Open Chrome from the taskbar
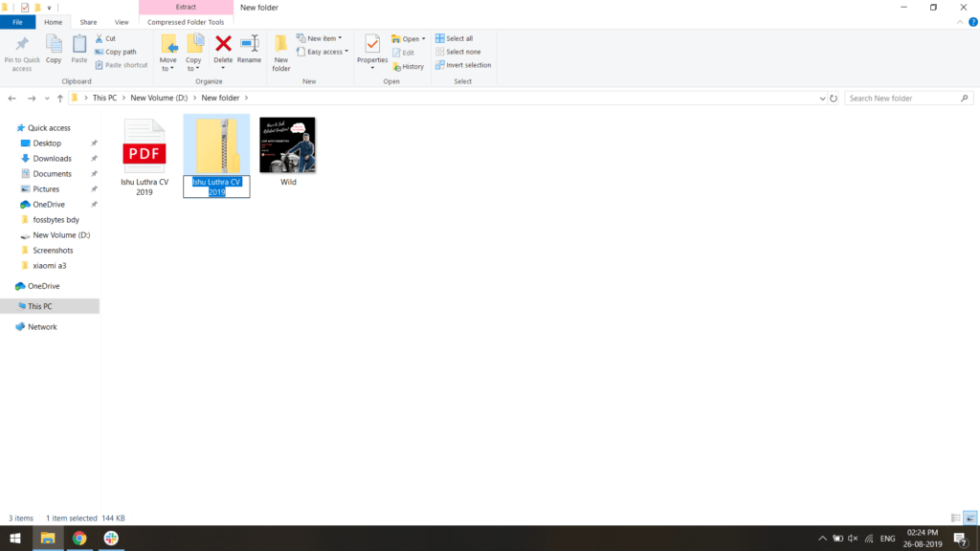Image resolution: width=980 pixels, height=551 pixels. tap(79, 538)
